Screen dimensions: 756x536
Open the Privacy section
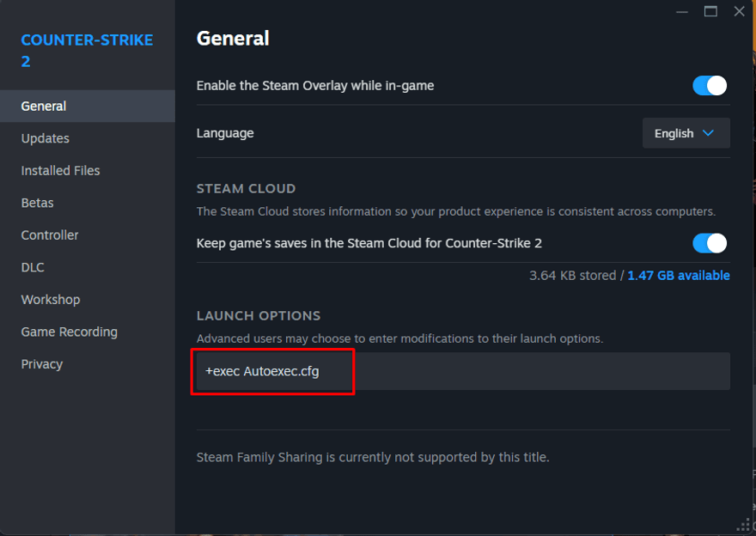41,363
